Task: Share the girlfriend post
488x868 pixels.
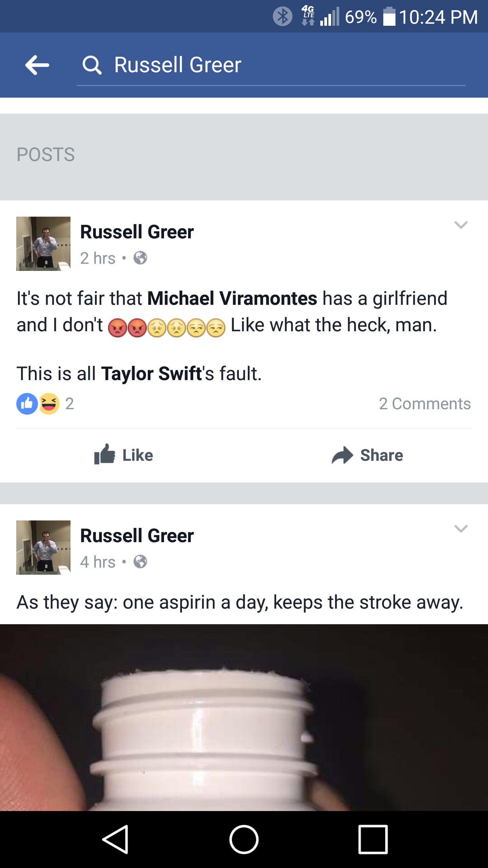Action: coord(367,455)
